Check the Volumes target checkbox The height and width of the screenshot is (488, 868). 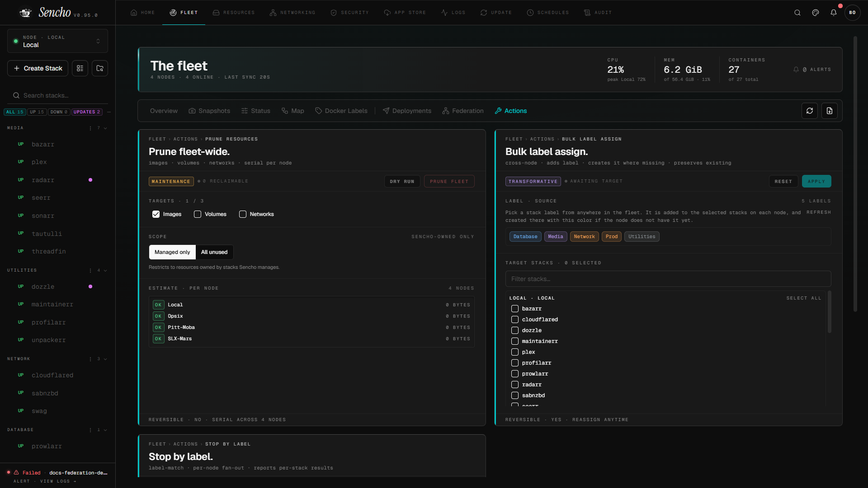198,214
